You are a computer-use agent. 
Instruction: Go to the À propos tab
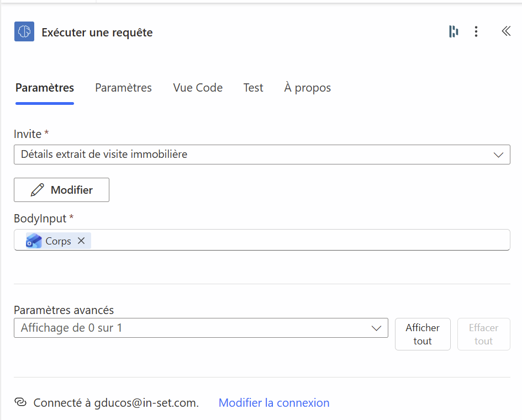(307, 88)
